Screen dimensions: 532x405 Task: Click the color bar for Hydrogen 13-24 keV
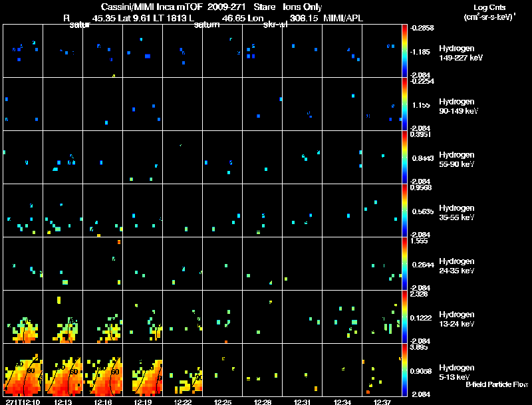pos(404,317)
